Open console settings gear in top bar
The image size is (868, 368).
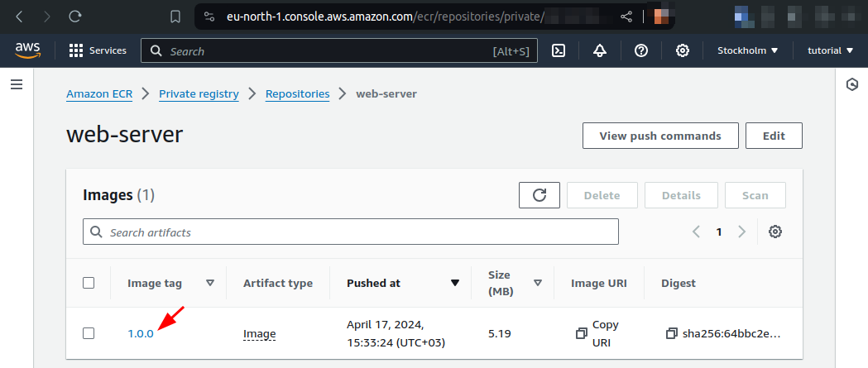683,50
